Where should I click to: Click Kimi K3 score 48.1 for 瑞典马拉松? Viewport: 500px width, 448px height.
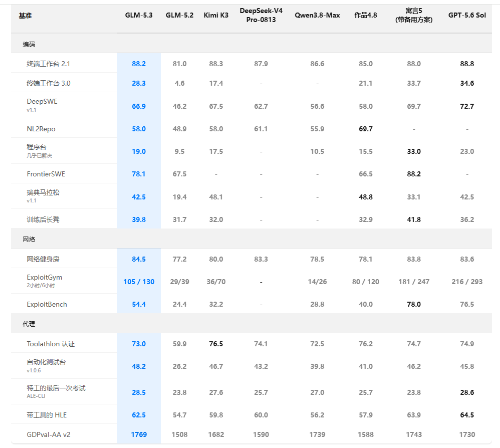click(x=216, y=197)
